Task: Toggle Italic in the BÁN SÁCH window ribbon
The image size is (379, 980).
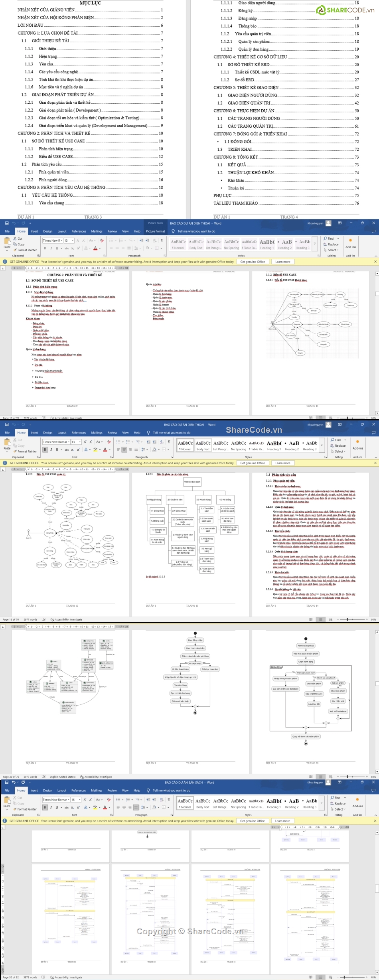Action: pos(51,807)
